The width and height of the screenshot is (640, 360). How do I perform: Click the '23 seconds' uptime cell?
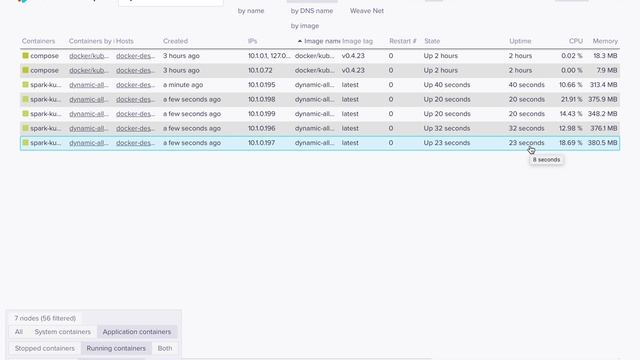tap(527, 143)
